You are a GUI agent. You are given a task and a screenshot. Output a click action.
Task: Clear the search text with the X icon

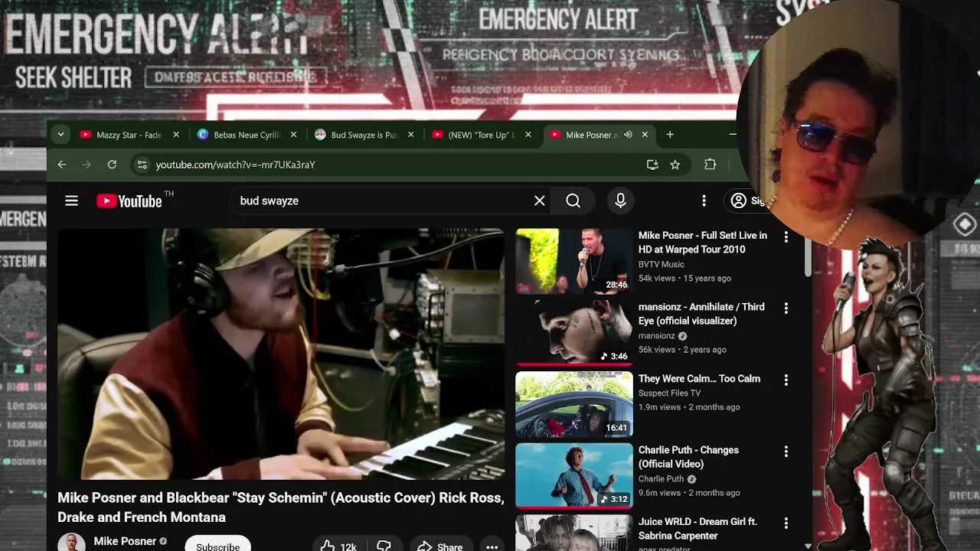pos(540,201)
